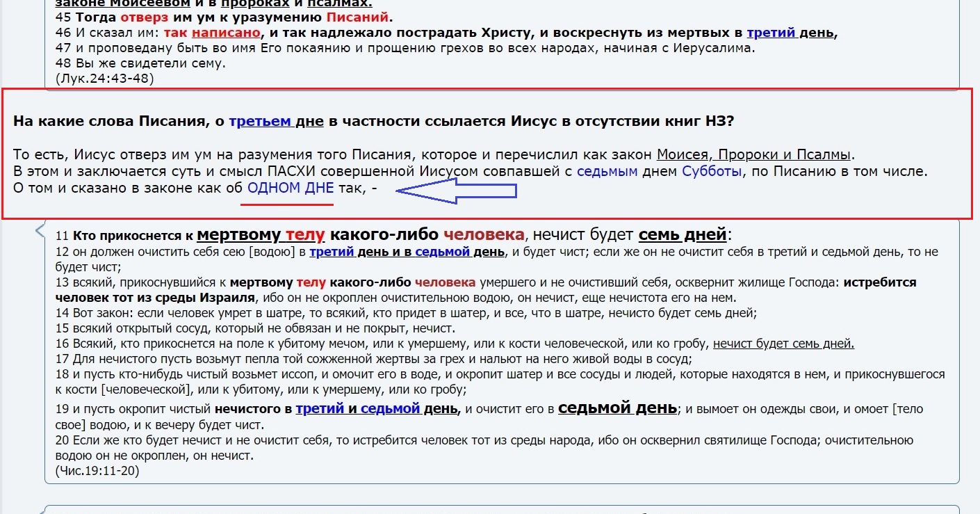Click underlined "нечист будет семь дней." in verse 16

point(783,344)
